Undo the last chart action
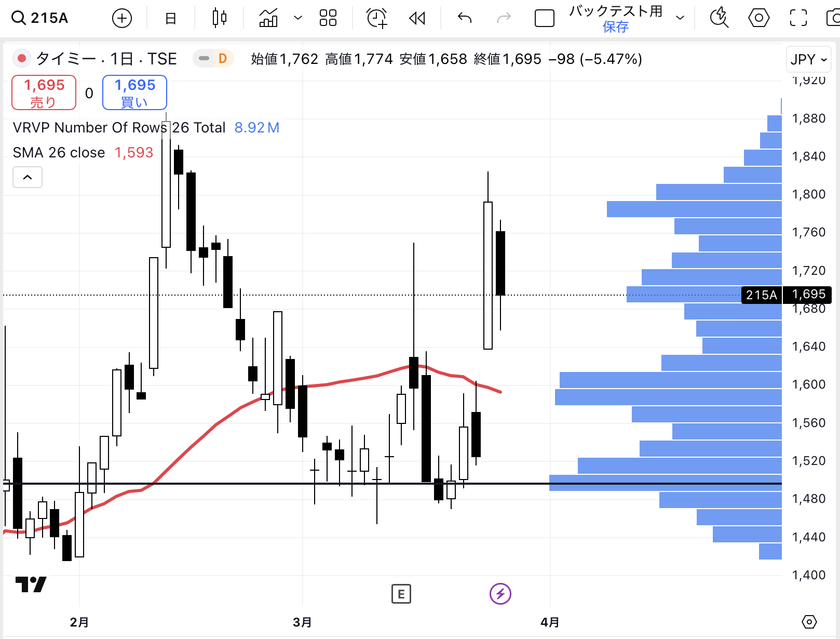840x639 pixels. point(465,19)
